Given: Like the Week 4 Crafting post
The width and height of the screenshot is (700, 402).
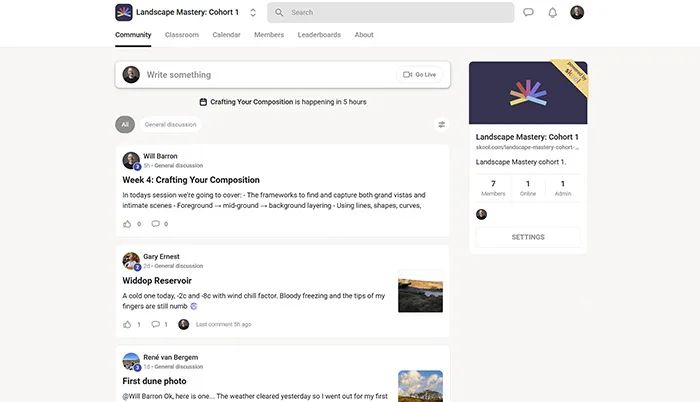Looking at the screenshot, I should click(127, 224).
